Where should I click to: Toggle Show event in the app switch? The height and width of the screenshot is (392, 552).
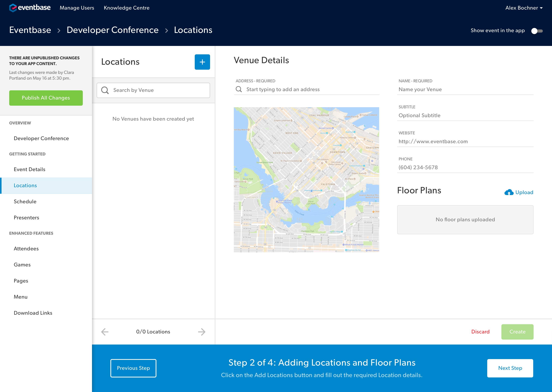[537, 30]
